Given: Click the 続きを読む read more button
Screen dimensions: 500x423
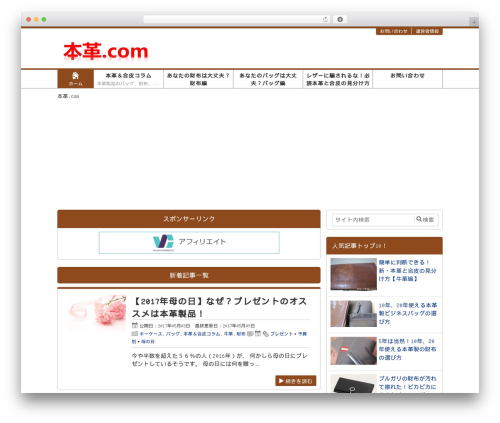Looking at the screenshot, I should tap(296, 381).
